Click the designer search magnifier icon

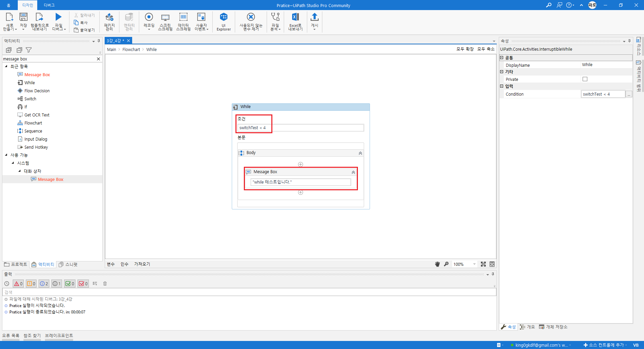(446, 264)
